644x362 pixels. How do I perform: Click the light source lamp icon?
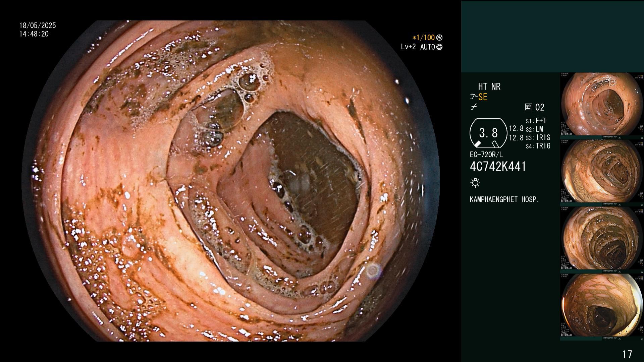pyautogui.click(x=475, y=183)
